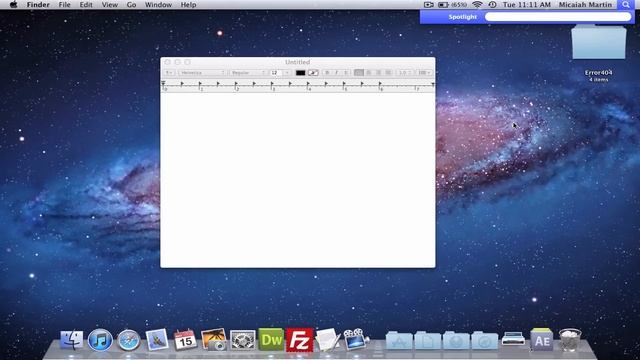Open the fourth blue folder stack in dock
640x360 pixels.
[484, 340]
